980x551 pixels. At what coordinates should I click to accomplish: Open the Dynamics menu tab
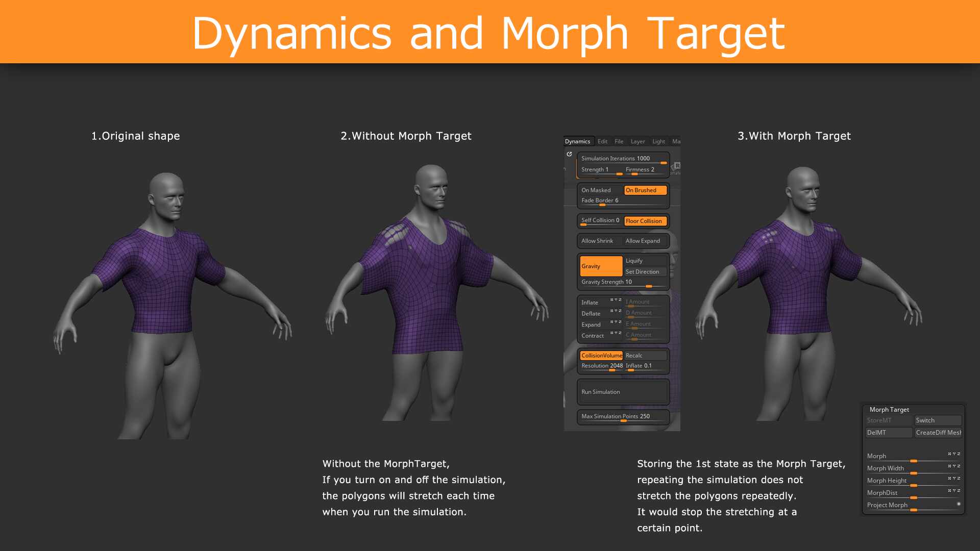click(577, 141)
